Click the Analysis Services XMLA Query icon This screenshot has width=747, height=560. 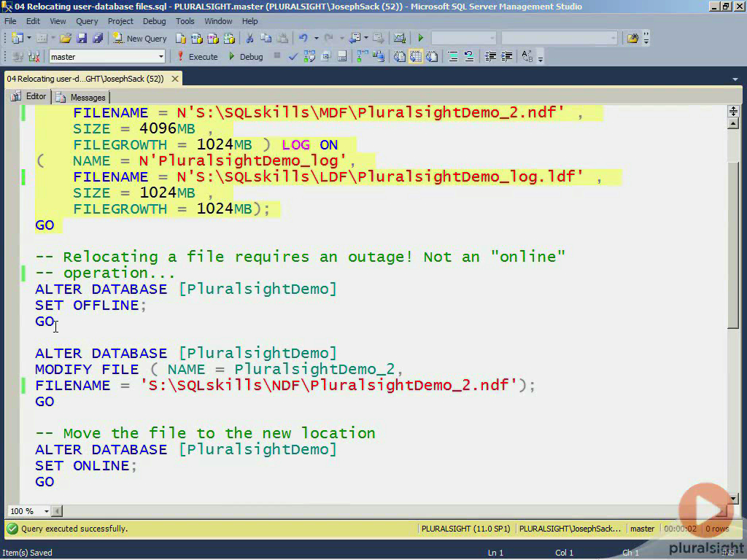tap(229, 38)
